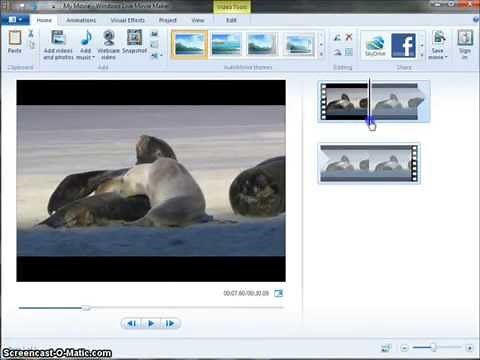Click the Rotate right icon
The height and width of the screenshot is (360, 480).
[337, 52]
